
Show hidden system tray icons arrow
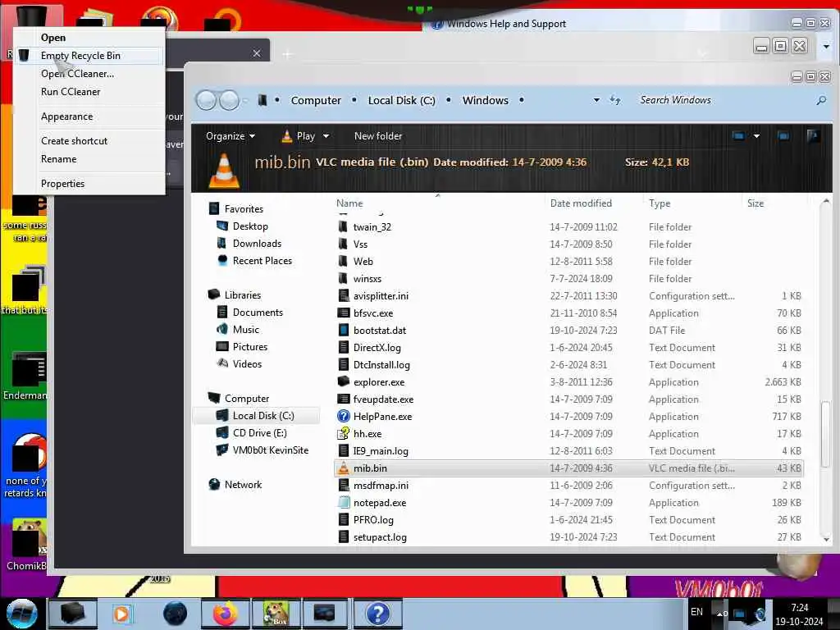[719, 614]
